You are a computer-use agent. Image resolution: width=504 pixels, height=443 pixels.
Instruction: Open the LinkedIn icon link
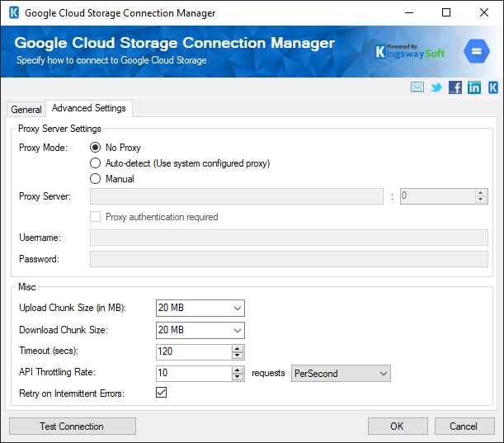click(474, 87)
